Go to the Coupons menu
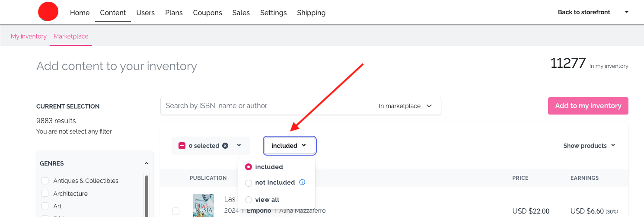 click(x=207, y=13)
